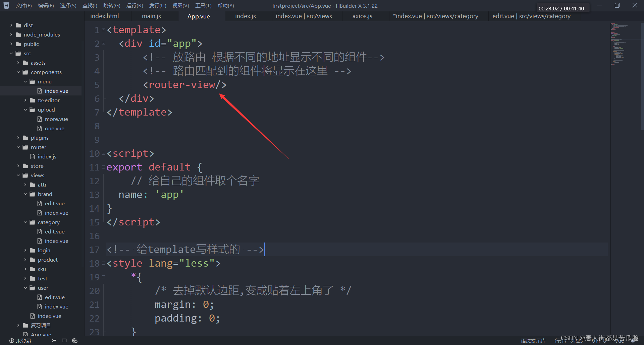Viewport: 644px width, 345px height.
Task: Click the file icon of router index.js
Action: [x=33, y=156]
